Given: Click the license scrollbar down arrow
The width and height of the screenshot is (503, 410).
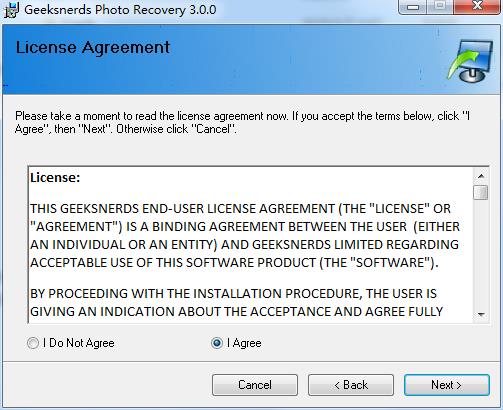Looking at the screenshot, I should tap(481, 314).
